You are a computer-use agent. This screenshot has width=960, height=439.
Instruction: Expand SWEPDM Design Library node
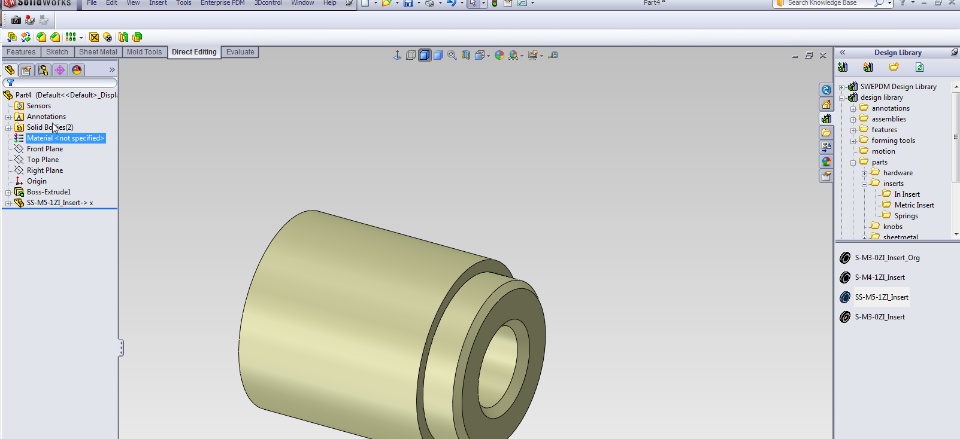[x=842, y=87]
